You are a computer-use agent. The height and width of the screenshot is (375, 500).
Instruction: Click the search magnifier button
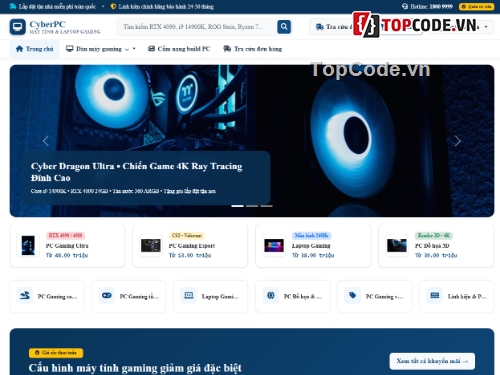click(284, 27)
